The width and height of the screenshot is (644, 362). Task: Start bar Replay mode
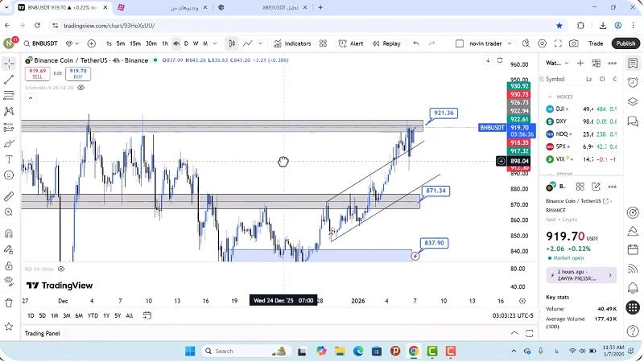[x=386, y=43]
